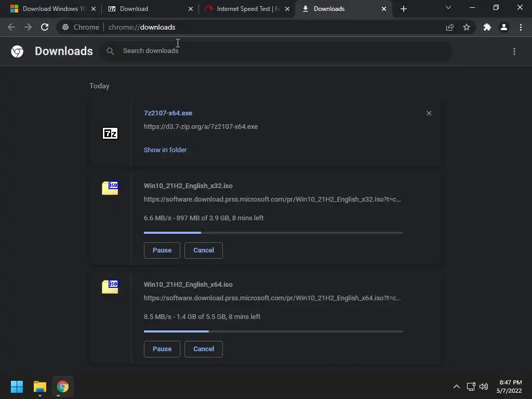
Task: Pause the Win10_21H2_English_x32.iso download
Action: (162, 250)
